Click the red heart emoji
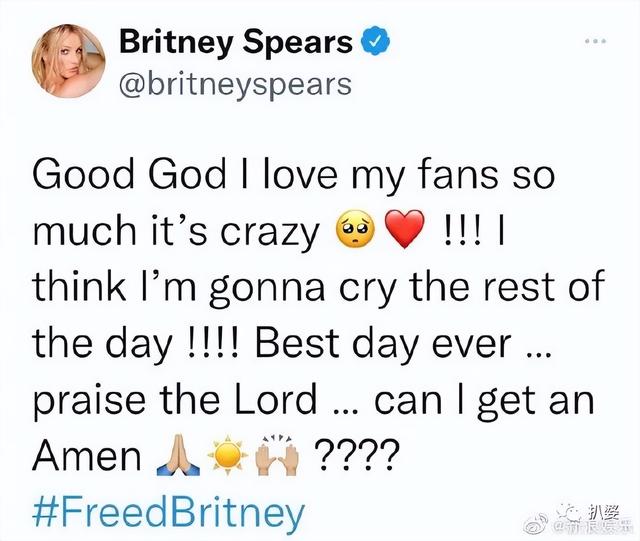Screen dimensions: 640x541 pos(405,229)
